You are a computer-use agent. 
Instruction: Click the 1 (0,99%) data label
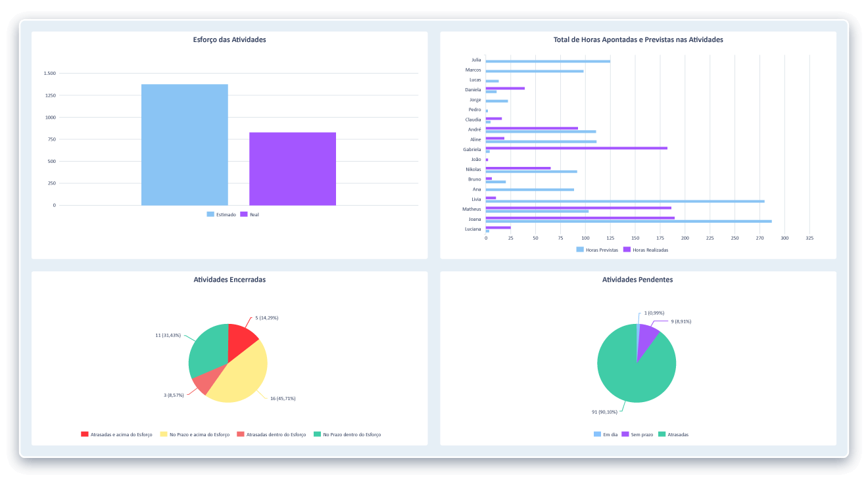click(x=654, y=313)
